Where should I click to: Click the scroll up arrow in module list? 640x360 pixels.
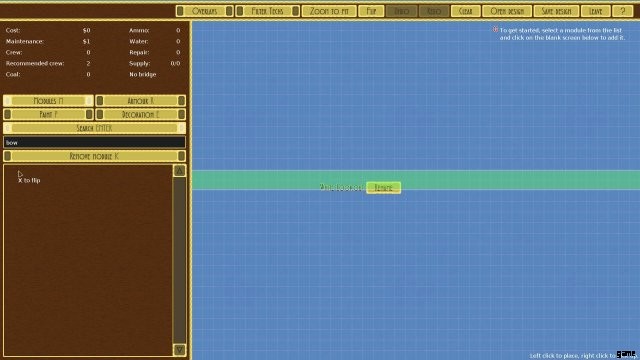179,171
